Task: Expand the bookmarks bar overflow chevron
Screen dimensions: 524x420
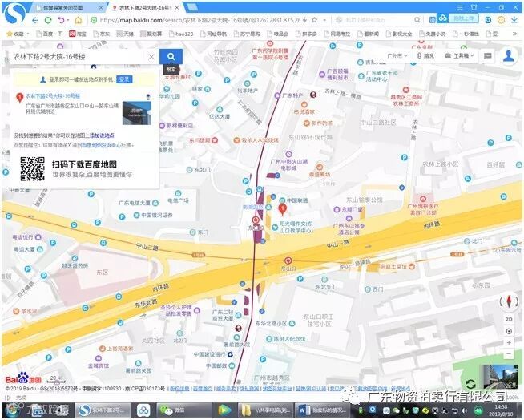Action: [514, 34]
